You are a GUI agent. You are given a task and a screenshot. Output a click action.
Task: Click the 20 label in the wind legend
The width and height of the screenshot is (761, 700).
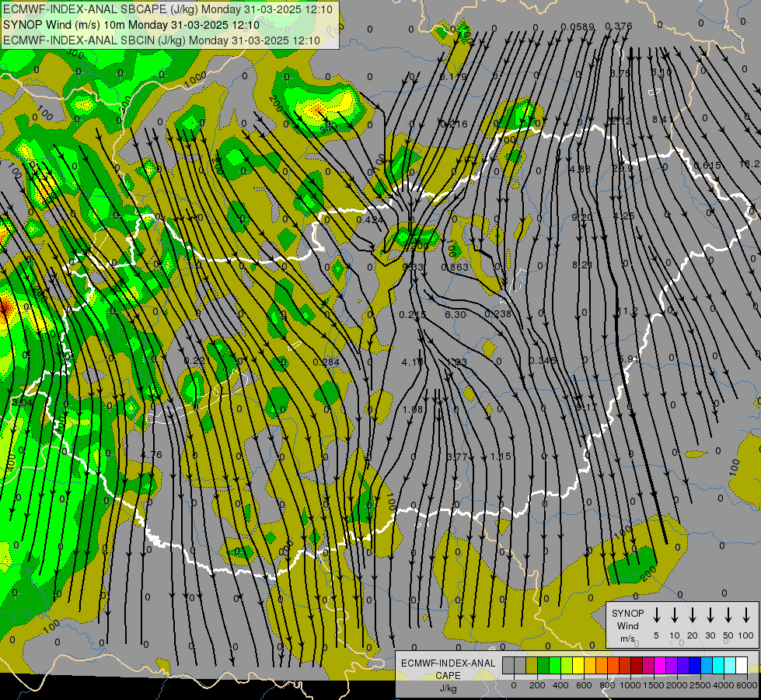tap(693, 636)
